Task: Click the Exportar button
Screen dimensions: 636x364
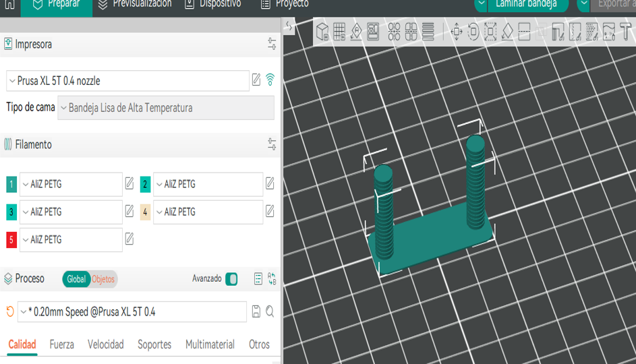Action: (x=613, y=5)
